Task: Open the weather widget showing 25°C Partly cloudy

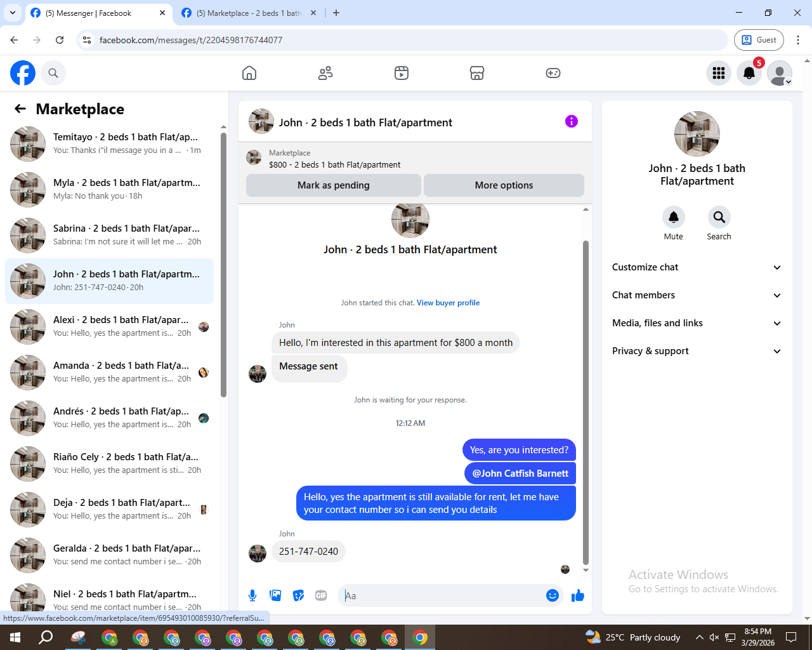Action: [632, 637]
